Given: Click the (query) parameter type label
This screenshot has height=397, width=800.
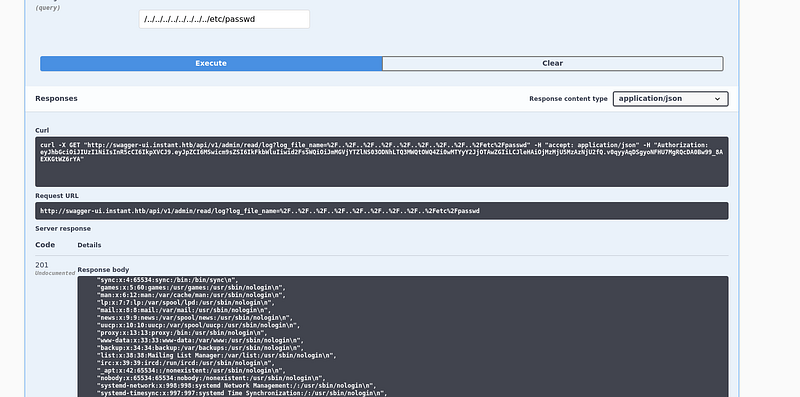Looking at the screenshot, I should (47, 8).
